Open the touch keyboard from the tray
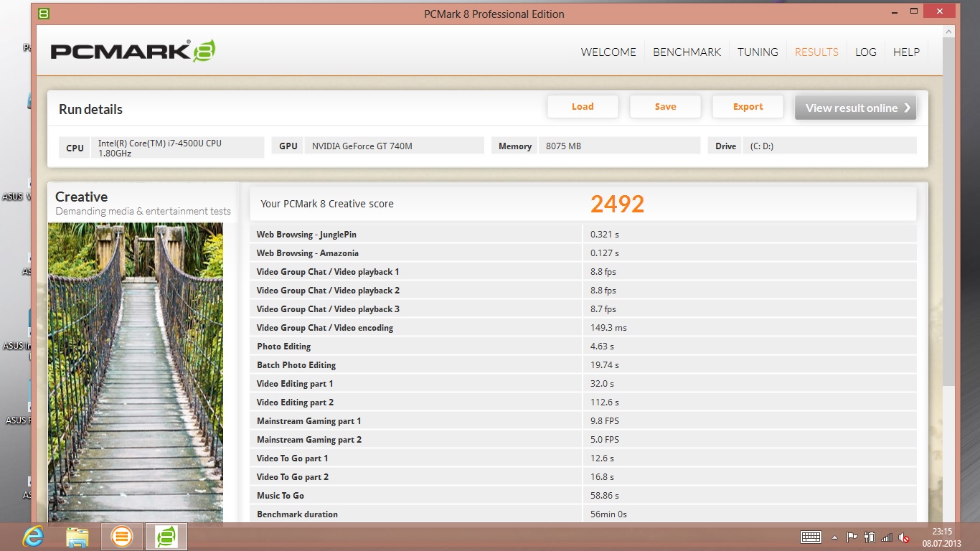Screen dimensions: 980x551 tap(811, 537)
